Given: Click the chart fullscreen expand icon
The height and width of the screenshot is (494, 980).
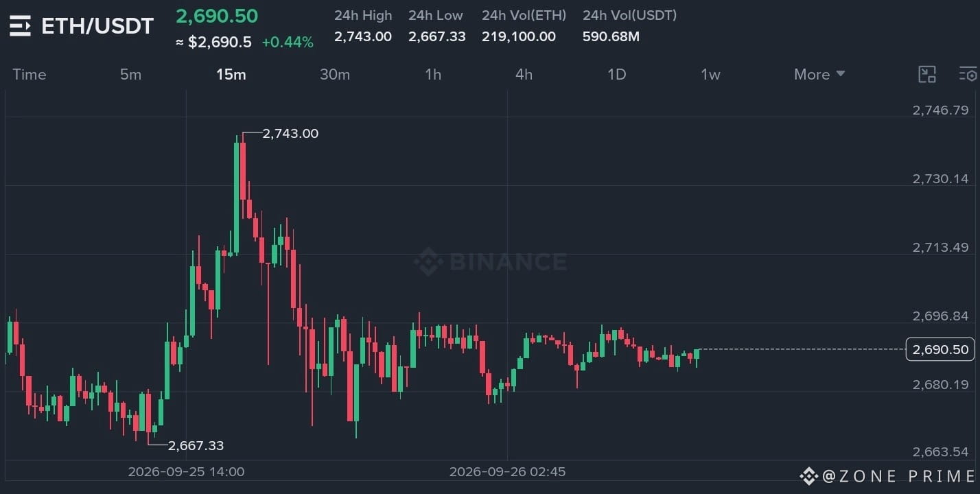Looking at the screenshot, I should (927, 75).
